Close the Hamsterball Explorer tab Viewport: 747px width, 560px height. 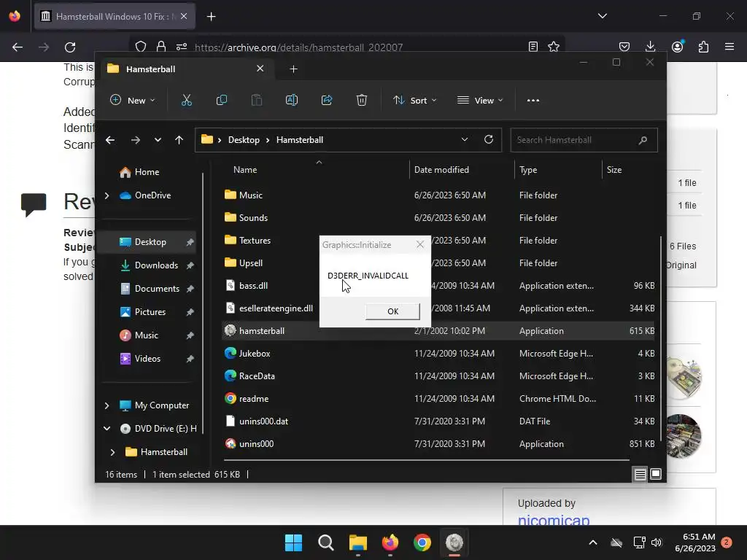click(x=260, y=69)
